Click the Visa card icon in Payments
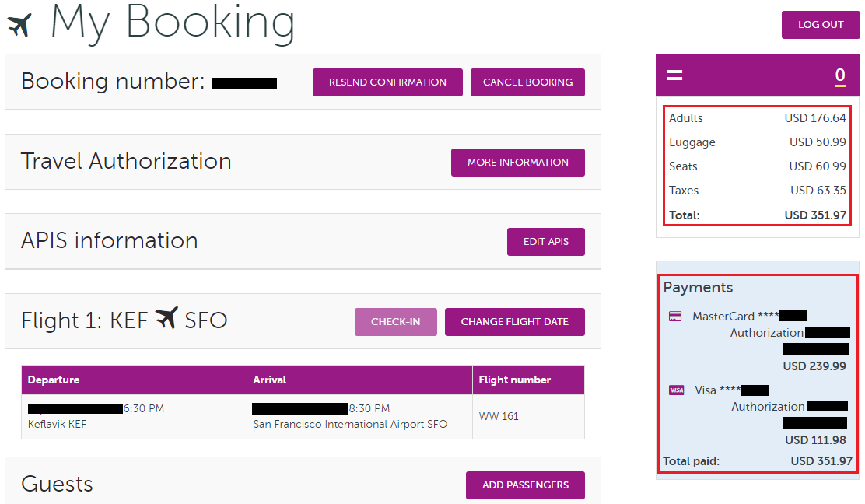 pos(676,390)
